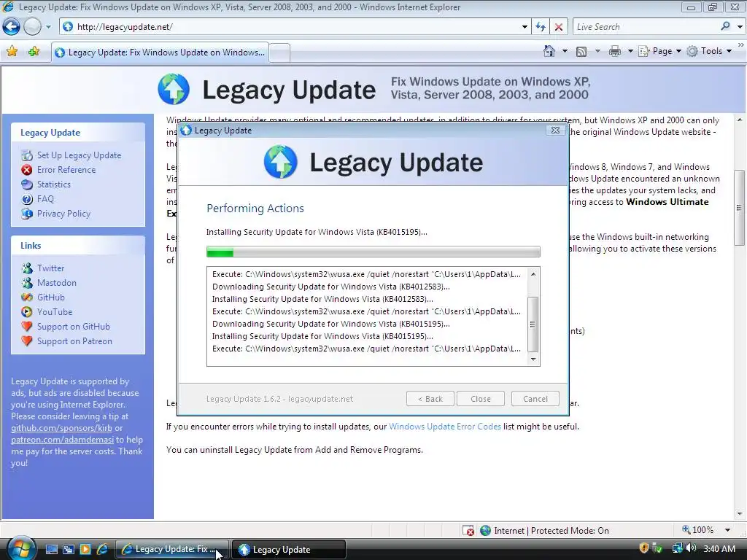747x560 pixels.
Task: Click the YouTube link icon
Action: pyautogui.click(x=27, y=312)
